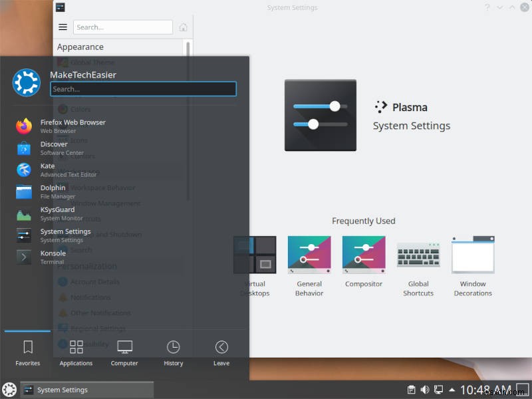
Task: Open General Behavior from Frequently Used
Action: pyautogui.click(x=309, y=254)
